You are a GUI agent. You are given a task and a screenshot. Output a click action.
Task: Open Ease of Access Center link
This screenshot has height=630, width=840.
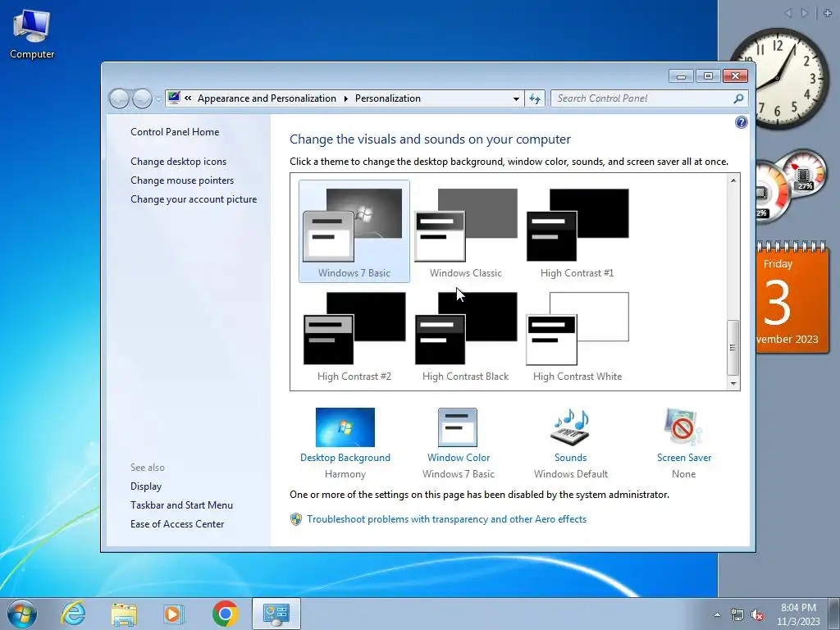point(177,524)
